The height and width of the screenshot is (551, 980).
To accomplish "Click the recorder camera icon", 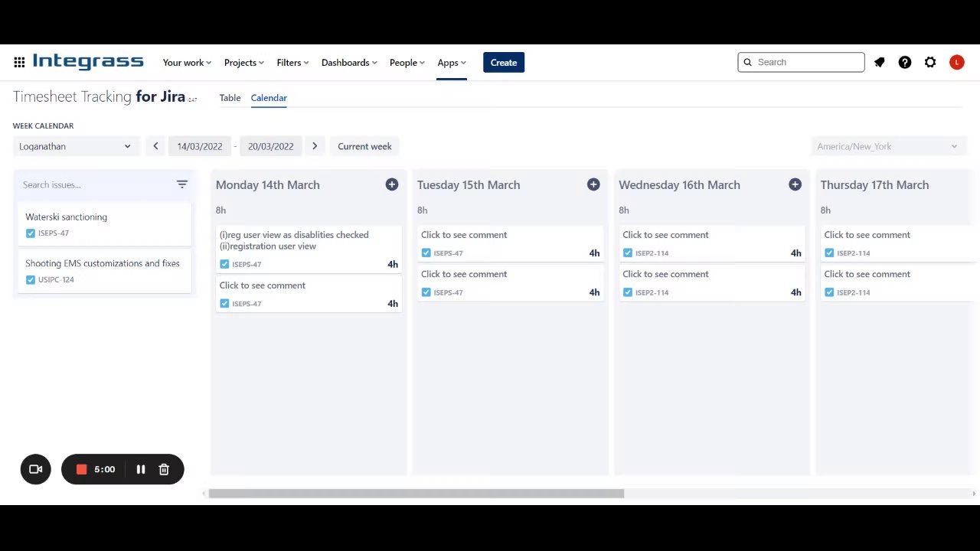I will point(36,469).
